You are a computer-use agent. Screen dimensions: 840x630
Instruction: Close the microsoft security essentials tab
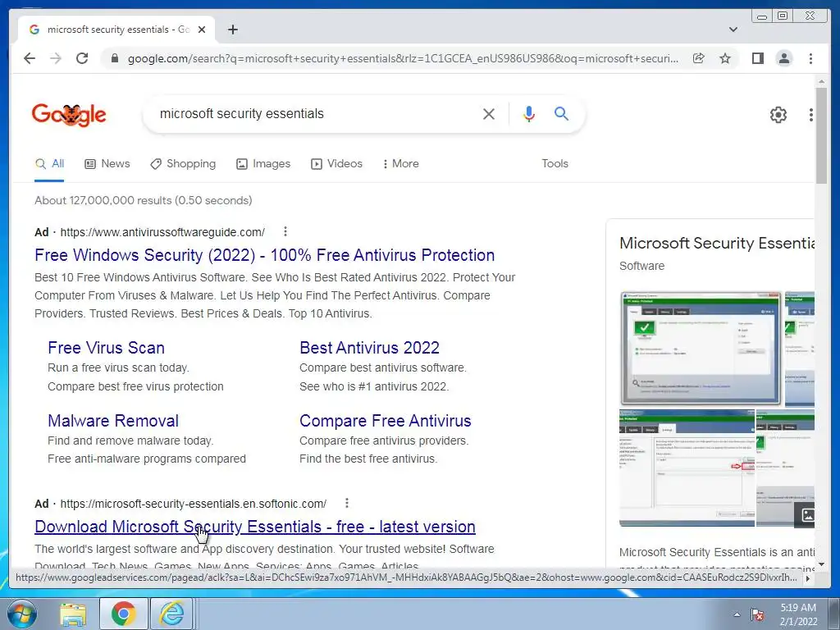[202, 30]
